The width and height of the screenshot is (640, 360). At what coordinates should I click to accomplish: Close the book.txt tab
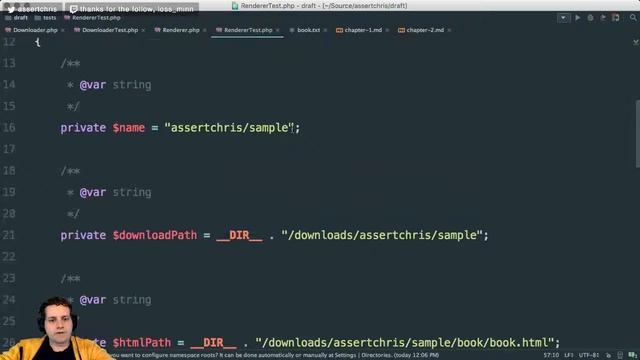325,30
